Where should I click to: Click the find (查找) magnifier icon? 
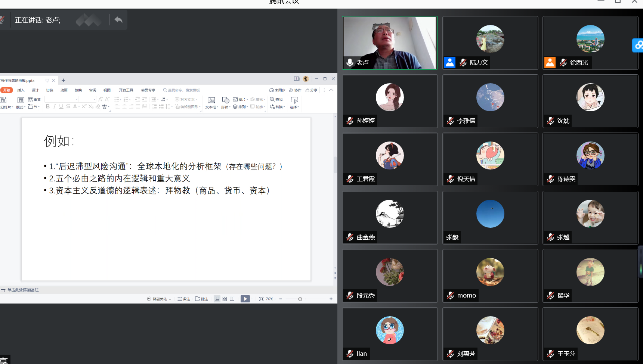click(272, 99)
